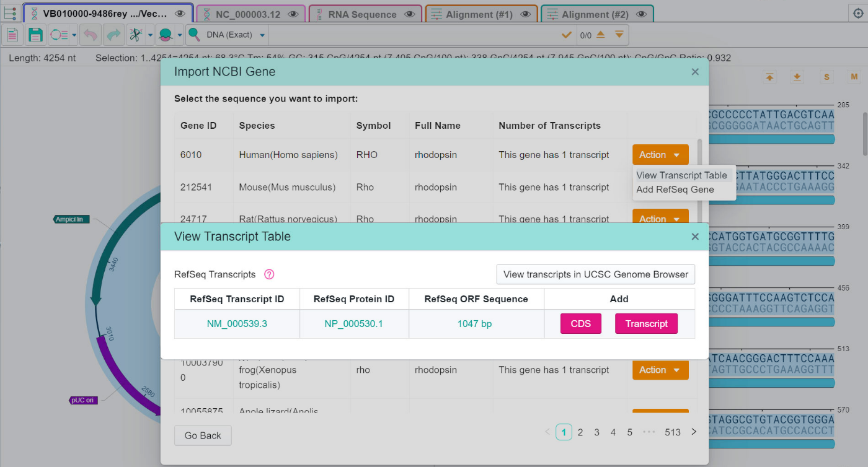This screenshot has height=467, width=868.
Task: Click the jump-to-top arrow icon
Action: [769, 77]
